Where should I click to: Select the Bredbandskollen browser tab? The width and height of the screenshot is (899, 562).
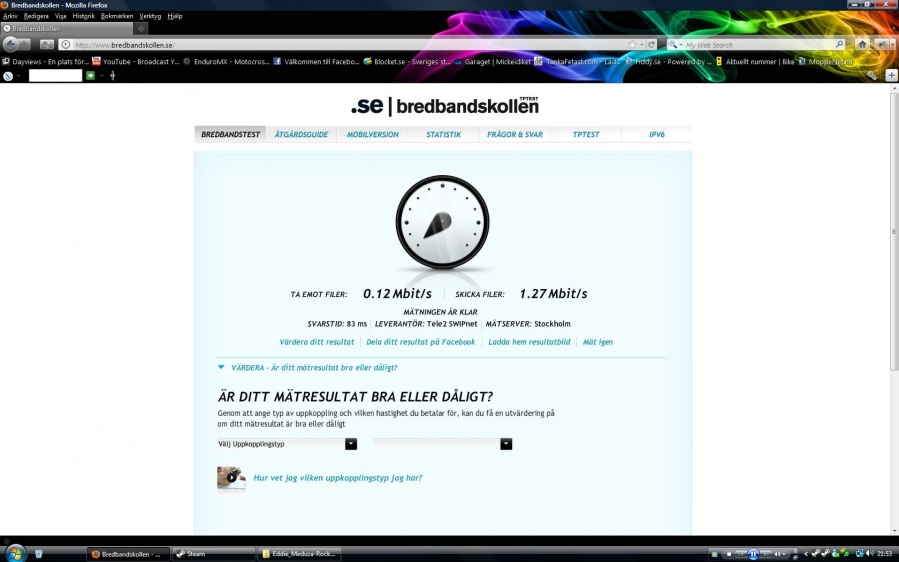[67, 28]
